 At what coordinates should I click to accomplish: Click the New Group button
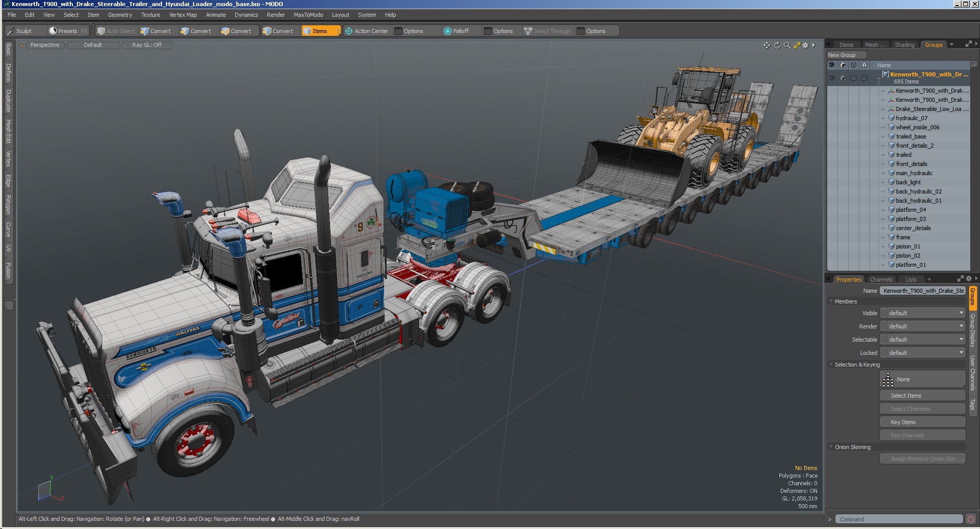[846, 55]
